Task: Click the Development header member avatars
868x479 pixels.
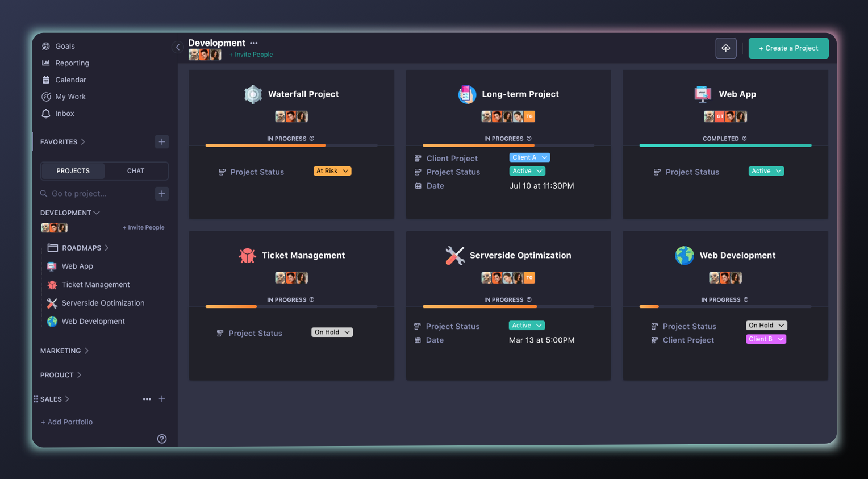Action: tap(205, 55)
